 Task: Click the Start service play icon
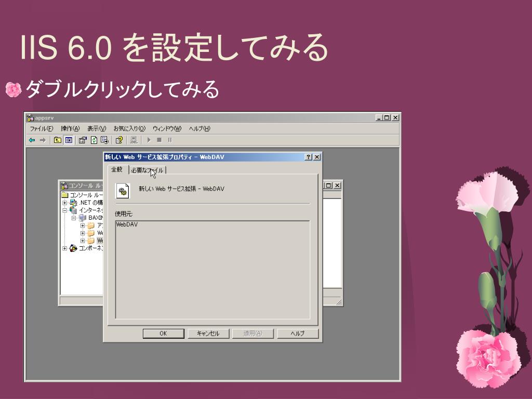click(x=149, y=140)
